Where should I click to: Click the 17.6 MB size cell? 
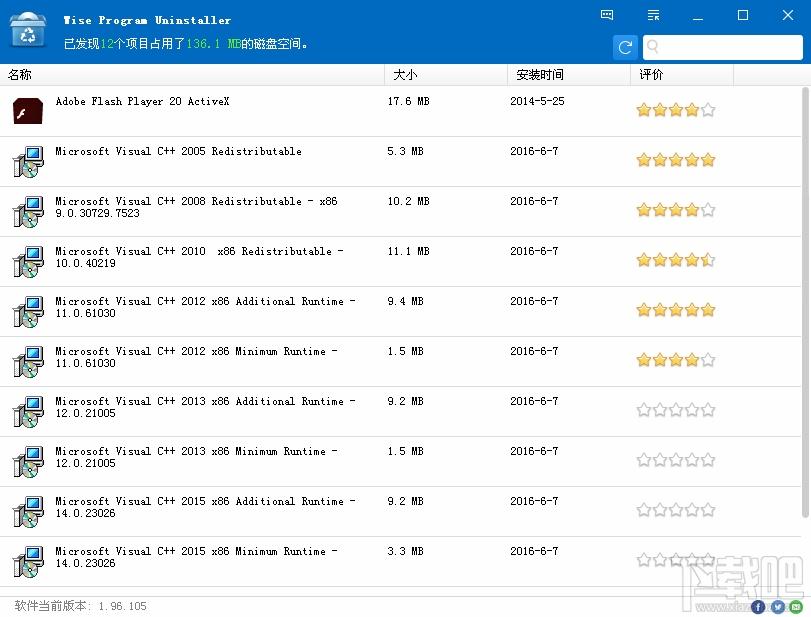[409, 101]
